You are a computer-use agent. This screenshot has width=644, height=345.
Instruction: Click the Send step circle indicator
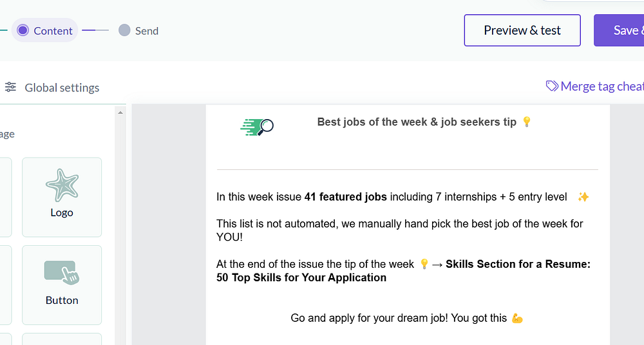coord(124,30)
